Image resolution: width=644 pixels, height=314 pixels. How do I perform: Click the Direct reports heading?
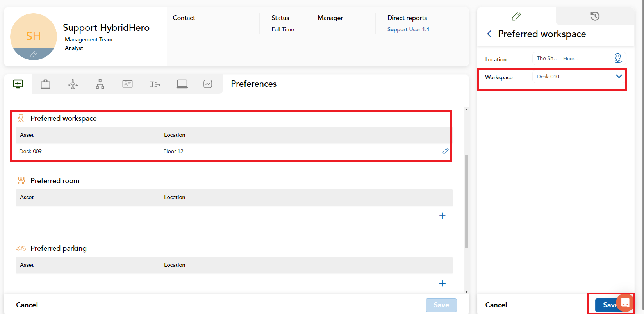pyautogui.click(x=407, y=18)
